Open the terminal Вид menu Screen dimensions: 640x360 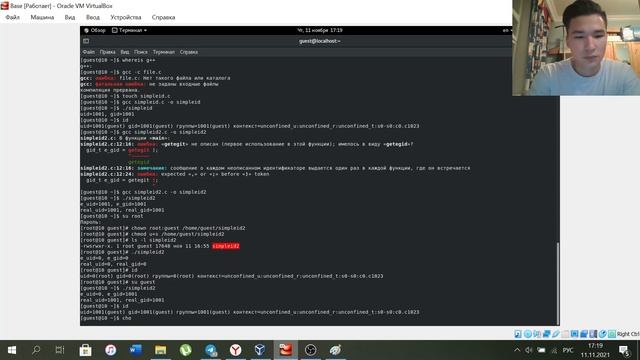pyautogui.click(x=124, y=52)
